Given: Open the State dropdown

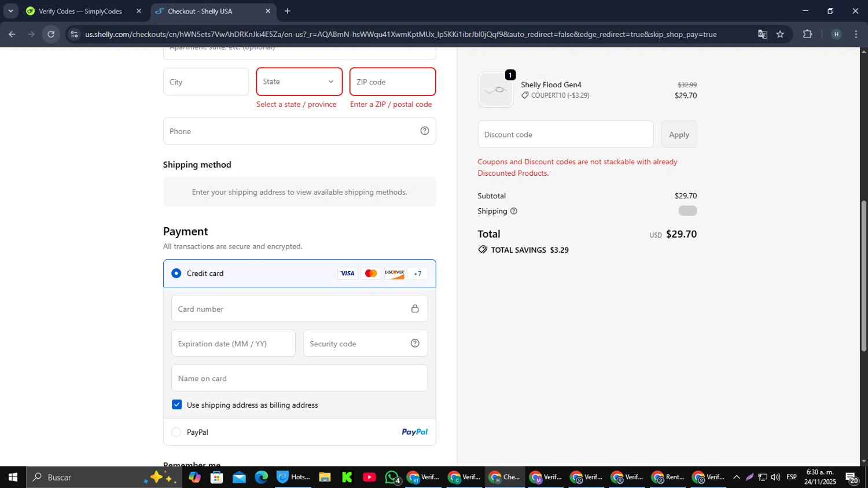Looking at the screenshot, I should coord(299,82).
